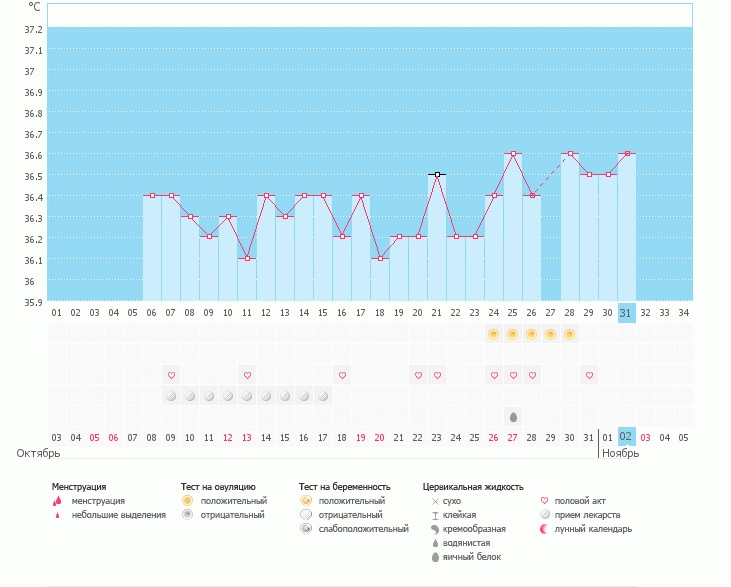Click the negative ovulation test legend icon

pos(186,515)
